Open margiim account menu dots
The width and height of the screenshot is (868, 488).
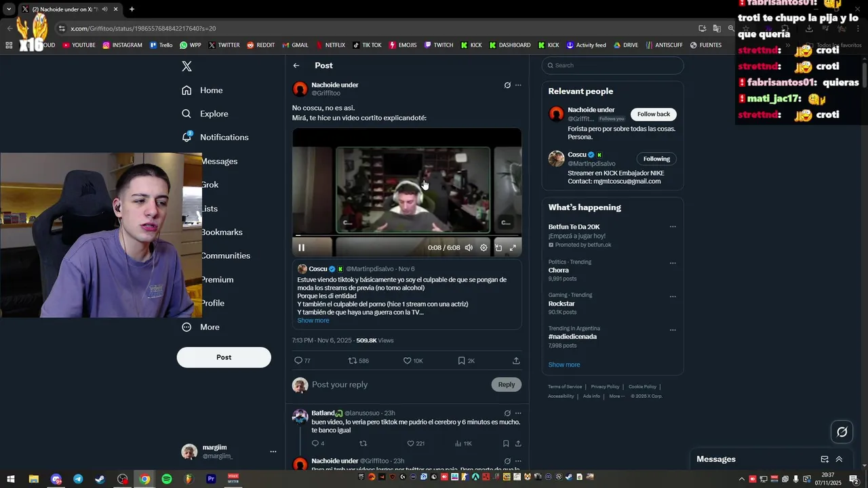tap(273, 451)
